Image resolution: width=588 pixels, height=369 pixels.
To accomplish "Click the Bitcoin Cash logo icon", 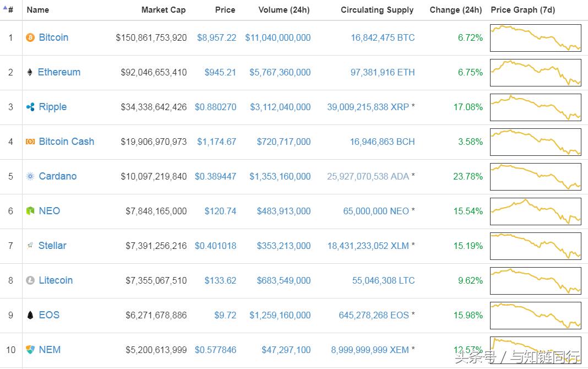I will [x=30, y=142].
